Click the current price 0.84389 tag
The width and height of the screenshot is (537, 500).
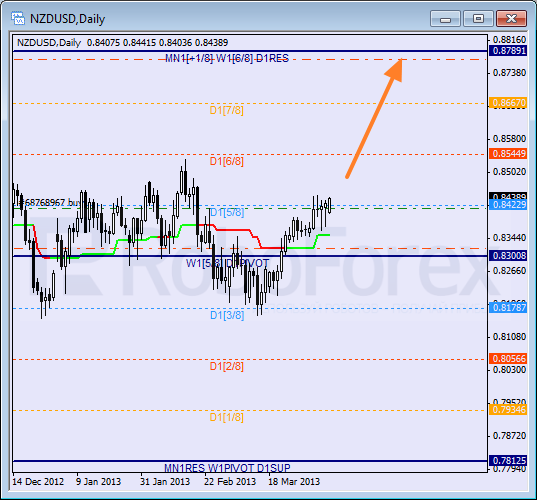click(x=508, y=196)
